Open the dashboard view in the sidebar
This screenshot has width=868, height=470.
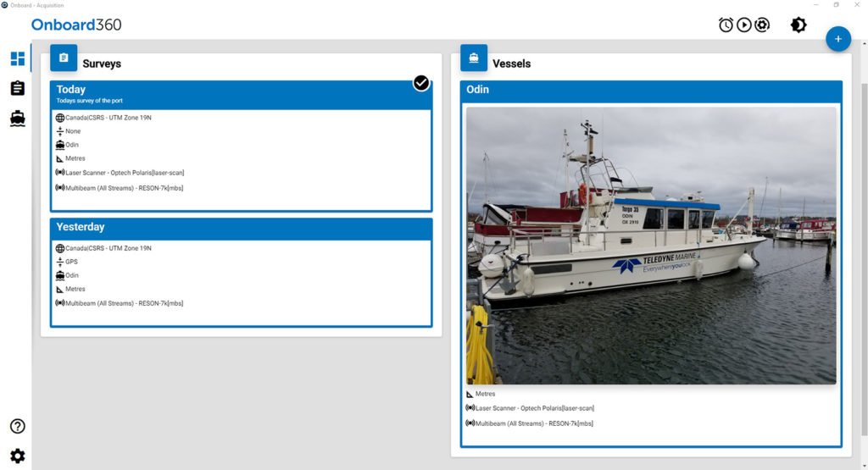click(18, 58)
